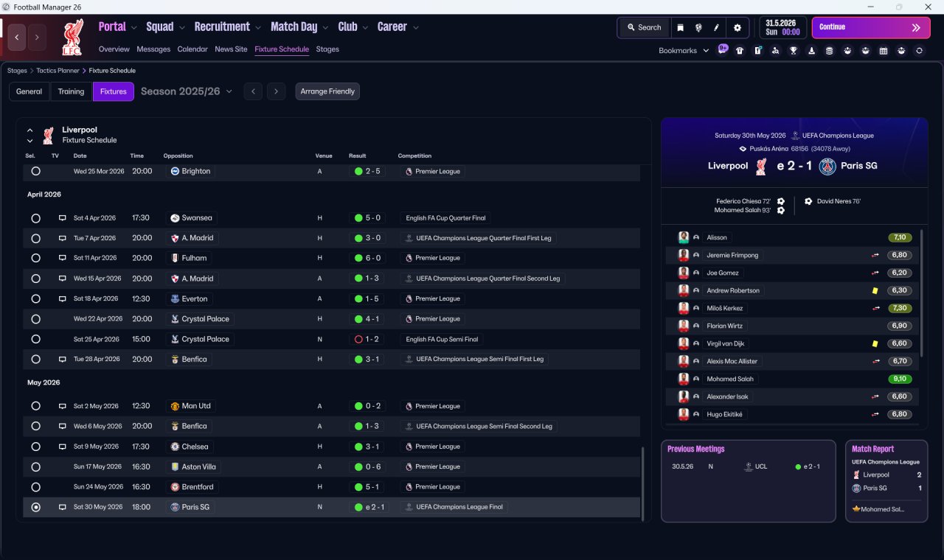Click the 31.5.2026 date and time display
944x560 pixels.
pos(782,27)
